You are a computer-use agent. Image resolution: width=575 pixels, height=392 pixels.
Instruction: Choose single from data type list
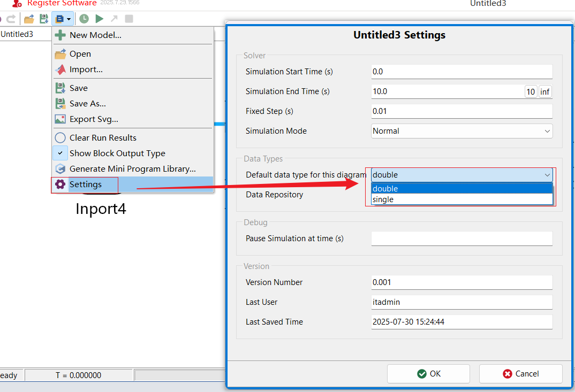(x=461, y=199)
